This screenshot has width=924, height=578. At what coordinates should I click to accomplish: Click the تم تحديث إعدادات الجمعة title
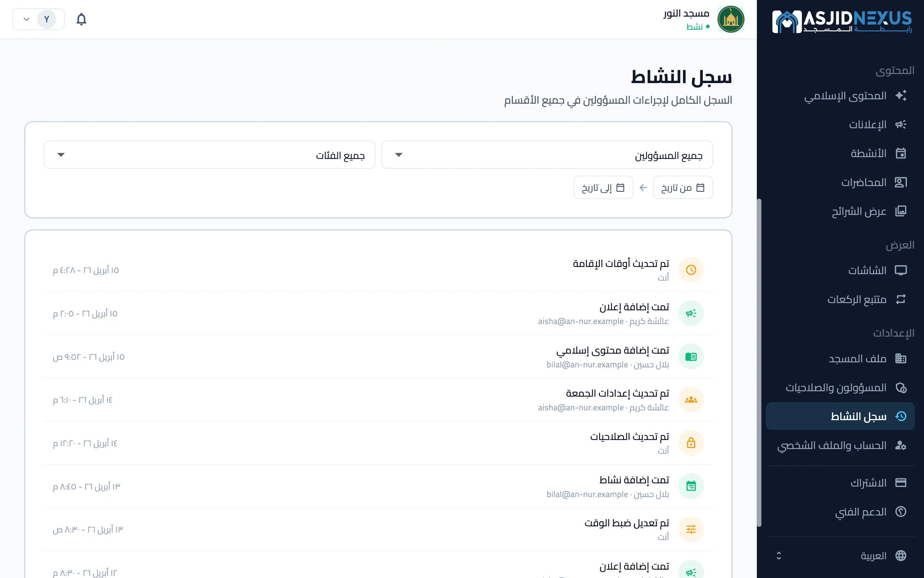618,393
